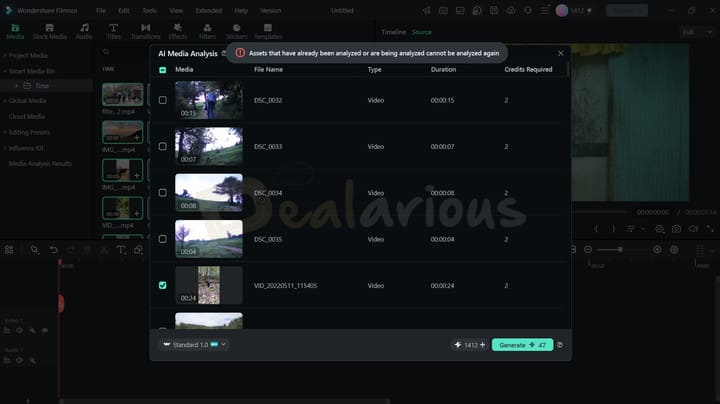Screen dimensions: 720x404
Task: Select Cloud Media in sidebar
Action: 27,117
